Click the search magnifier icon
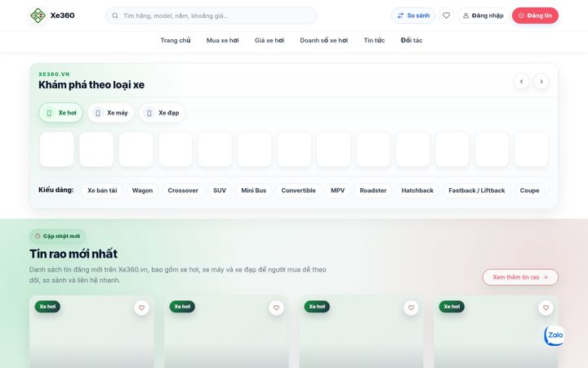 (x=115, y=16)
